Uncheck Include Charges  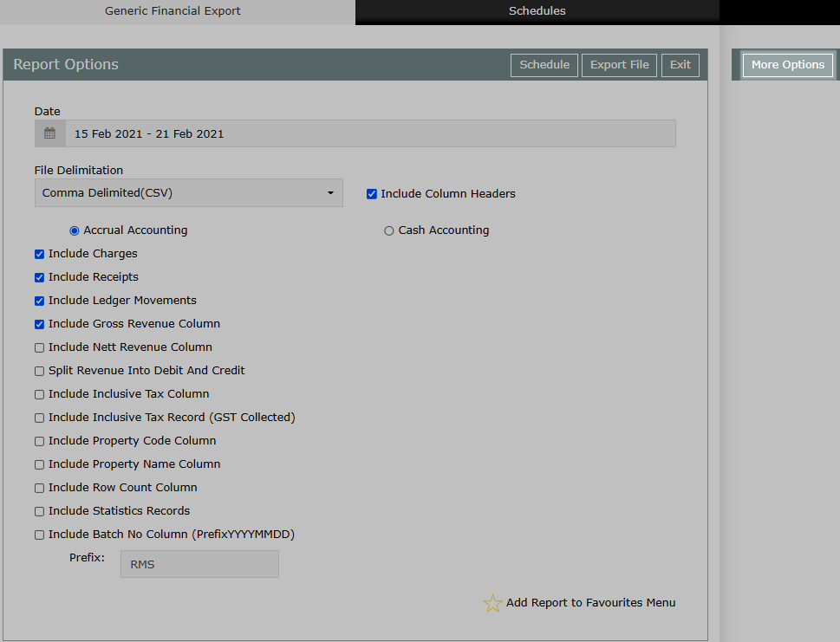(39, 254)
